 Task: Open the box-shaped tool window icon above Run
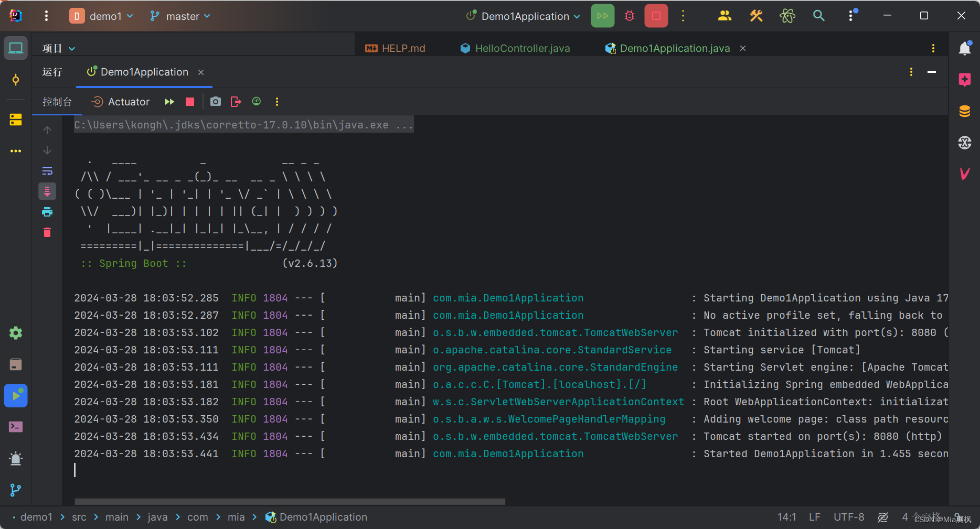(16, 364)
